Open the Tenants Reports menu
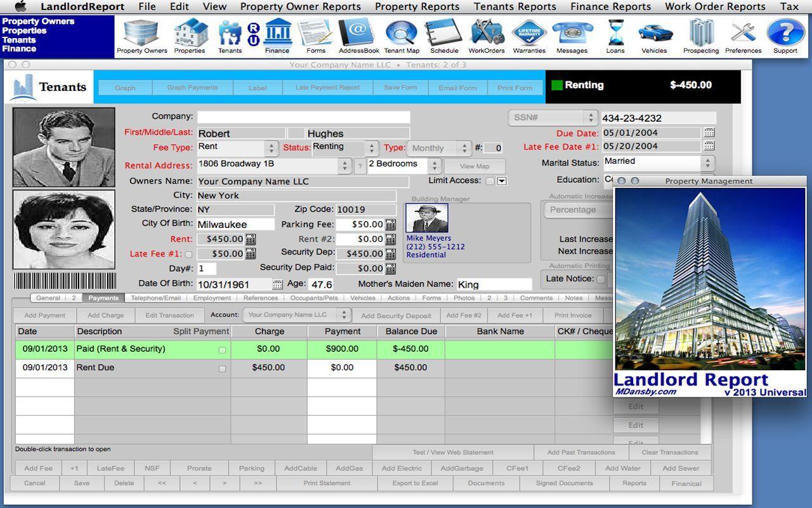The width and height of the screenshot is (812, 508). pyautogui.click(x=514, y=6)
